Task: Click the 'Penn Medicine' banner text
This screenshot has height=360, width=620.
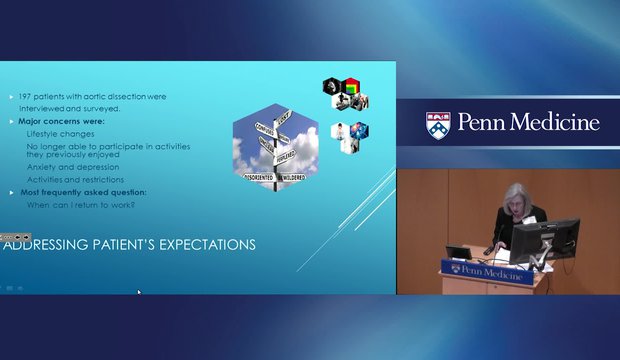Action: click(x=529, y=122)
